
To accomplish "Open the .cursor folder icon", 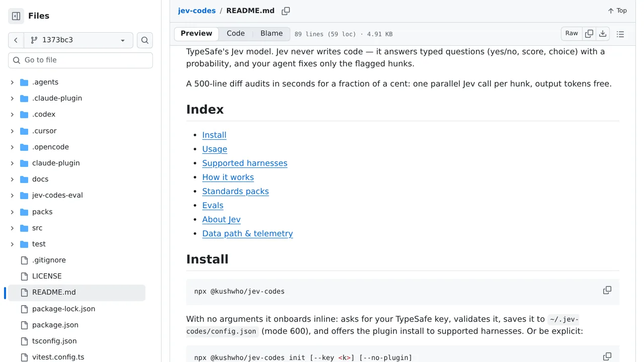I will (x=24, y=131).
